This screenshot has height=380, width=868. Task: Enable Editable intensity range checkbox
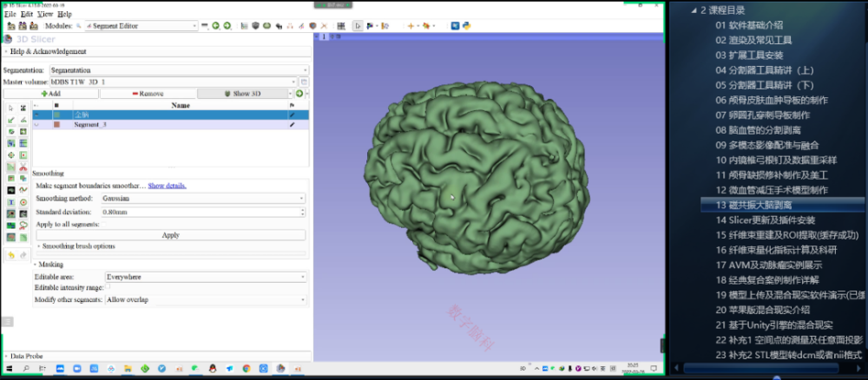pyautogui.click(x=108, y=287)
